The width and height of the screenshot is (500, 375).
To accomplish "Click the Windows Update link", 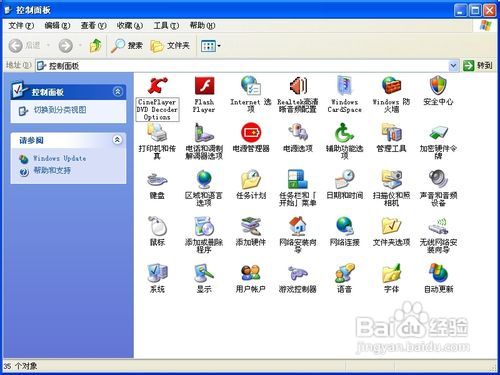I will tap(60, 158).
